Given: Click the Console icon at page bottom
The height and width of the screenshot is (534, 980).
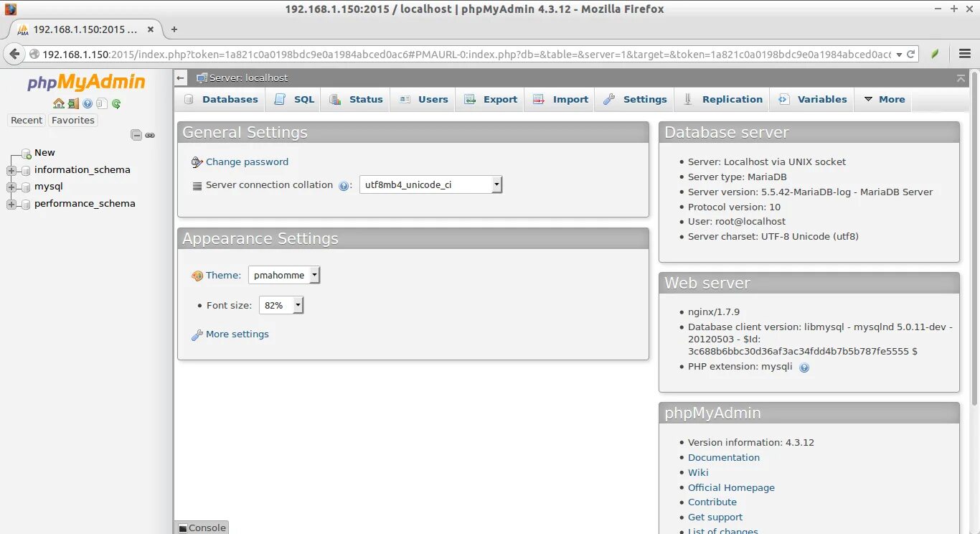Looking at the screenshot, I should tap(183, 528).
